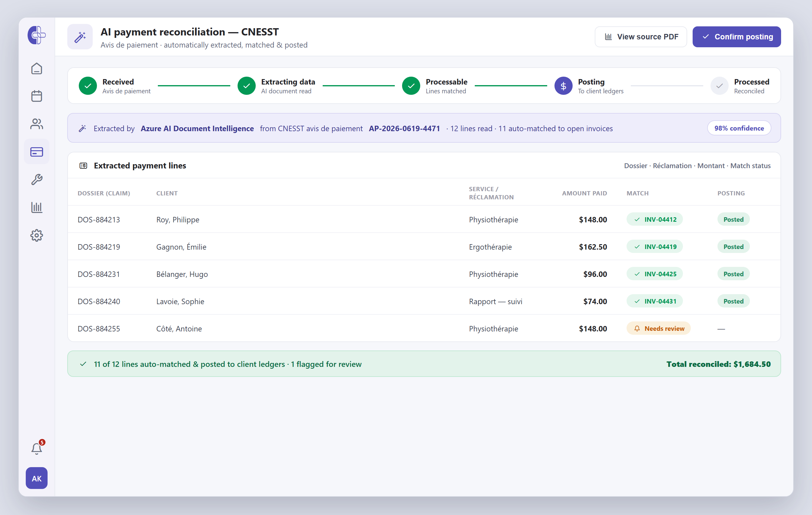Click the banknote icon beside Extracted payment lines

83,166
